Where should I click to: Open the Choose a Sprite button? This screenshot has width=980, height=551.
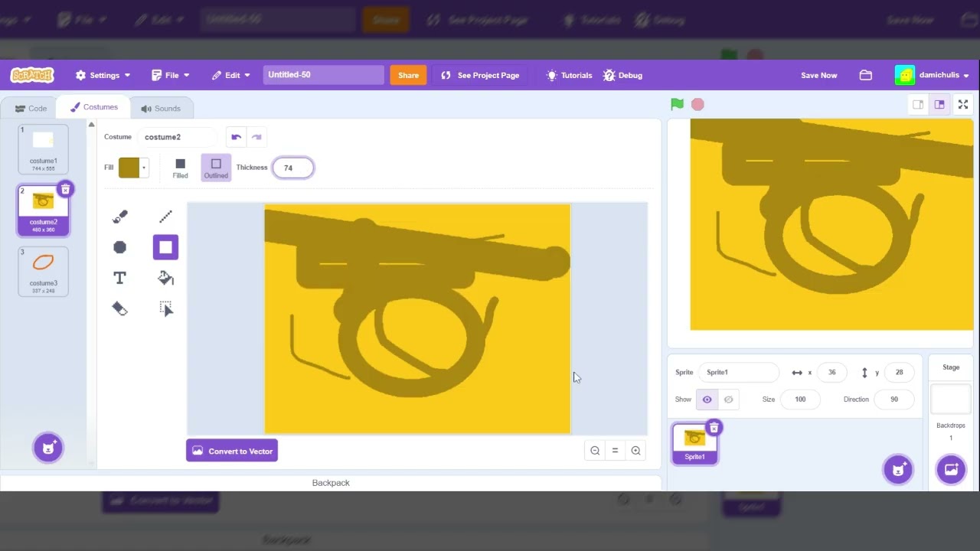pos(898,469)
